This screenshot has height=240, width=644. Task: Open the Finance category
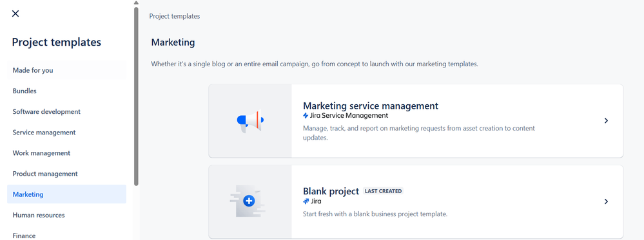(66, 235)
